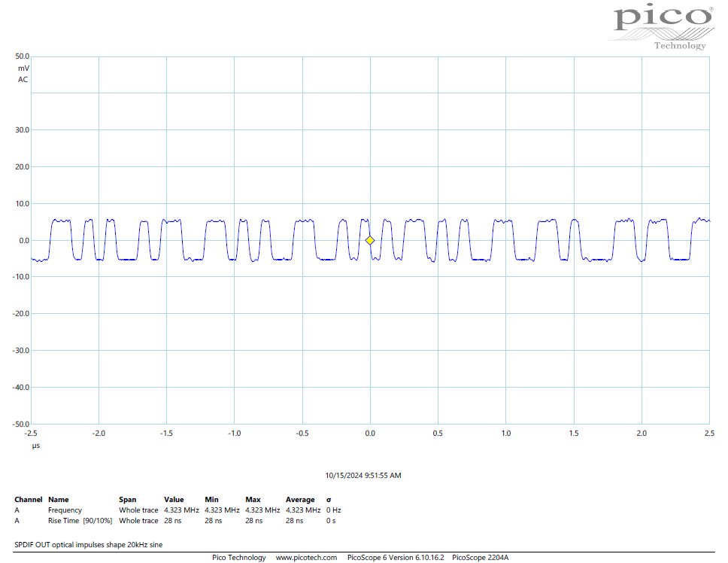The image size is (728, 563).
Task: Click the 0 s deviation cell
Action: pyautogui.click(x=331, y=521)
